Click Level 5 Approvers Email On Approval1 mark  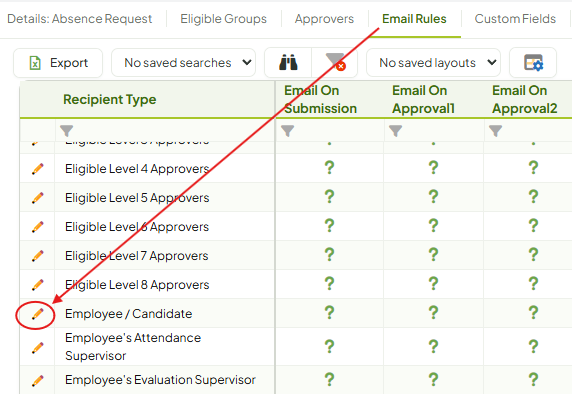pos(433,197)
